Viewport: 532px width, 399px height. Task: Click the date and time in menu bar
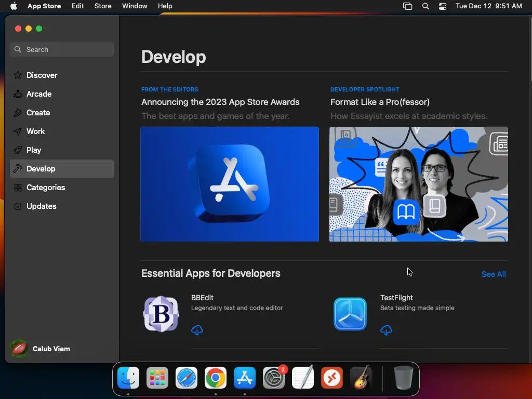pos(488,6)
